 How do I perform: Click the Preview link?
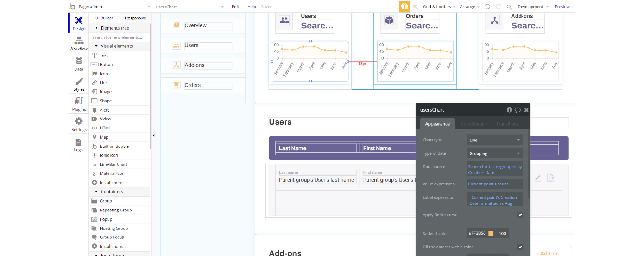click(562, 7)
